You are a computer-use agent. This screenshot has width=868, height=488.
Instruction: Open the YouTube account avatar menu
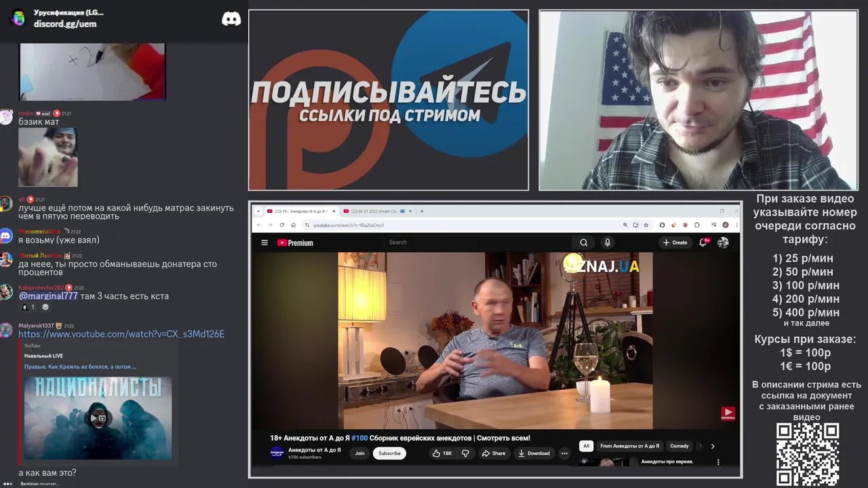(723, 243)
